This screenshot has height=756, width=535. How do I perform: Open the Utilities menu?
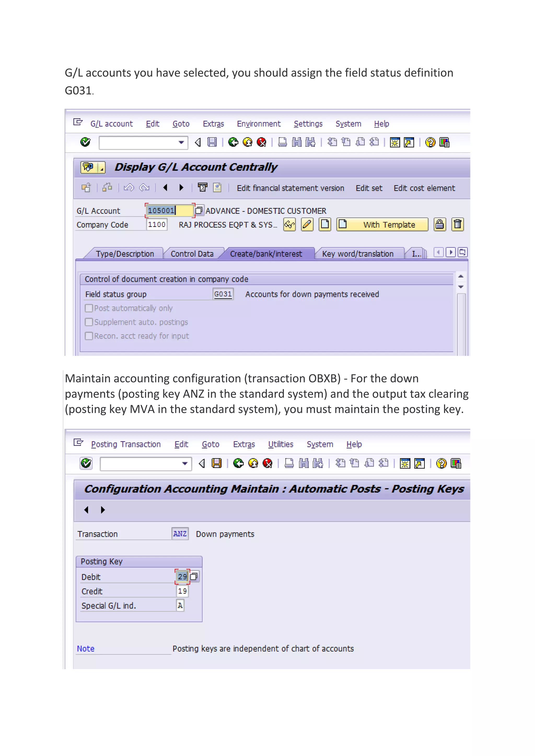[281, 445]
